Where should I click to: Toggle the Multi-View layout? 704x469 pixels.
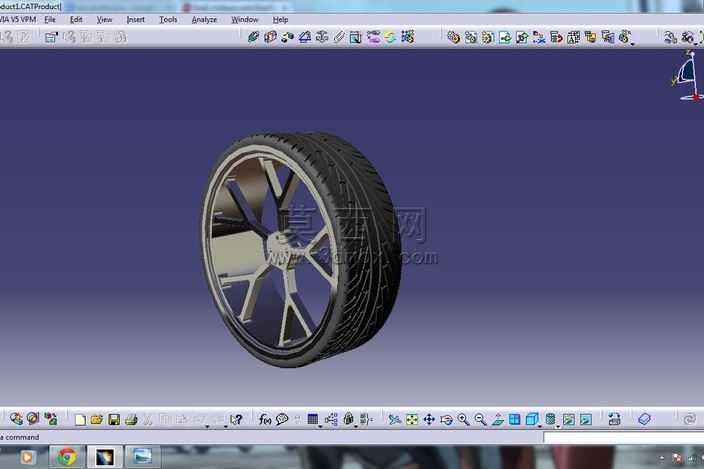(515, 420)
